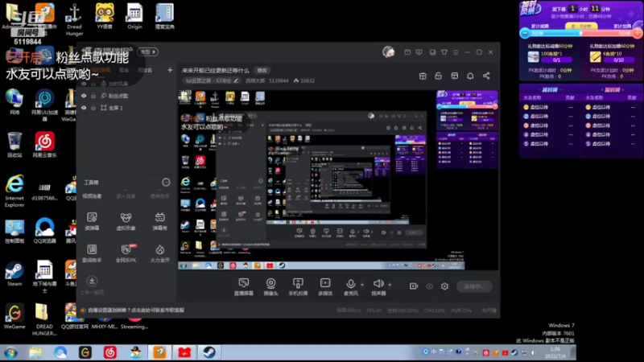Open the Steam desktop shortcut
This screenshot has width=644, height=362.
click(x=14, y=274)
